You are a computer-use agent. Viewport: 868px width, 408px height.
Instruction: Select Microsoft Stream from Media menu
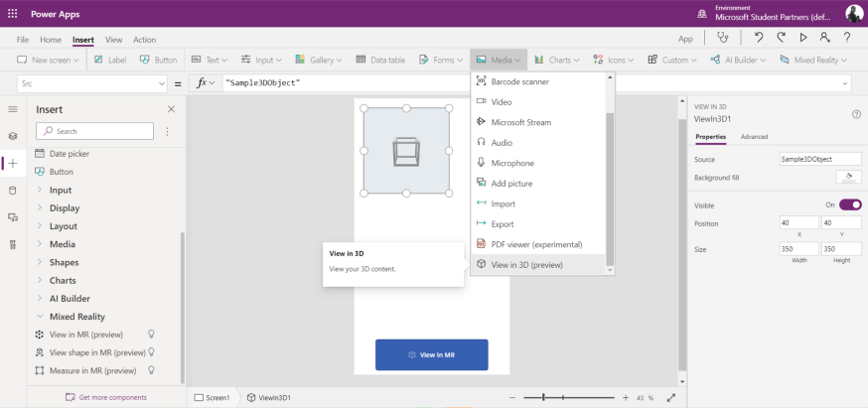coord(538,122)
